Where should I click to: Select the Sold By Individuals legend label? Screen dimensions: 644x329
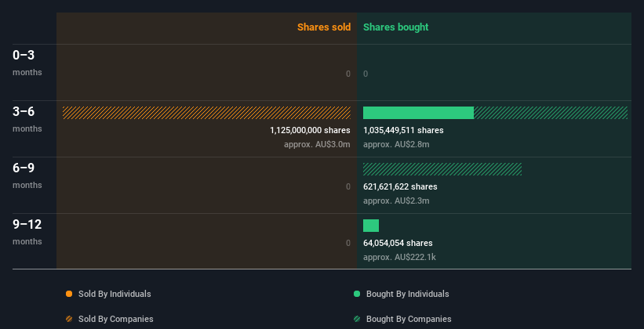click(115, 294)
